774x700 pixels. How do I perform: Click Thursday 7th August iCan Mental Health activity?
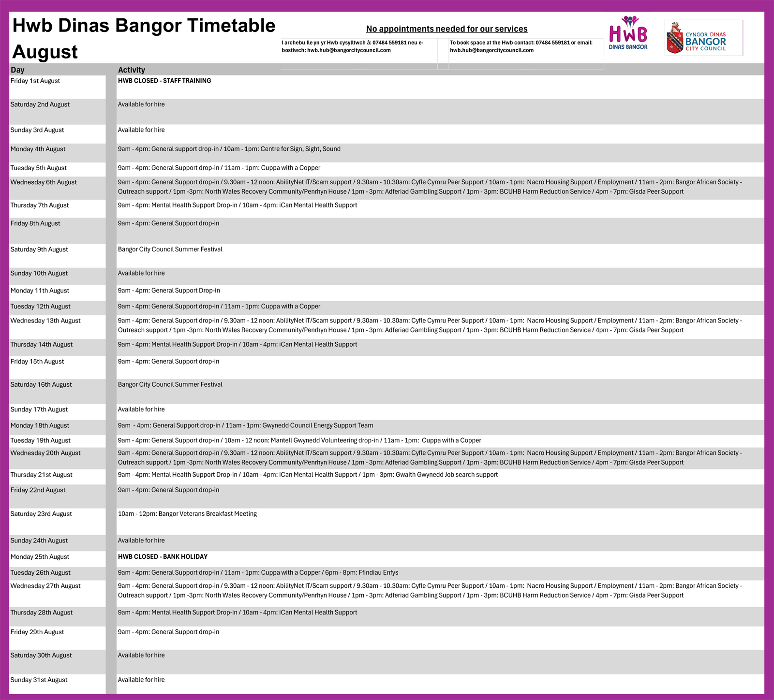coord(299,205)
